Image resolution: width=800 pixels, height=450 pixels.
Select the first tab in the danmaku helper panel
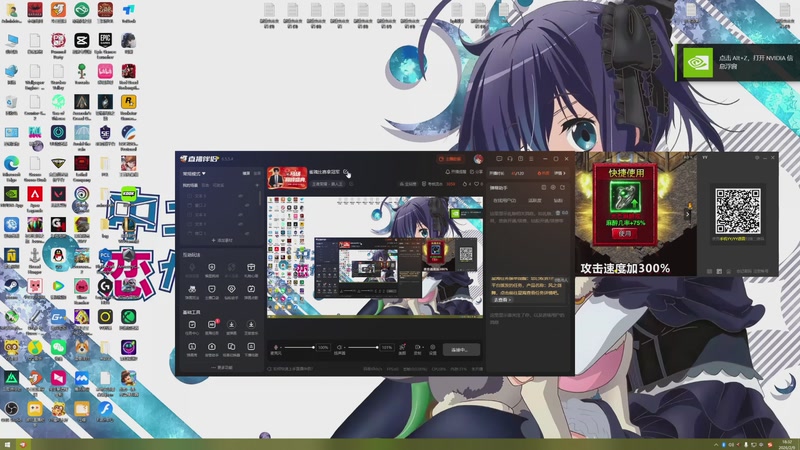pos(505,201)
